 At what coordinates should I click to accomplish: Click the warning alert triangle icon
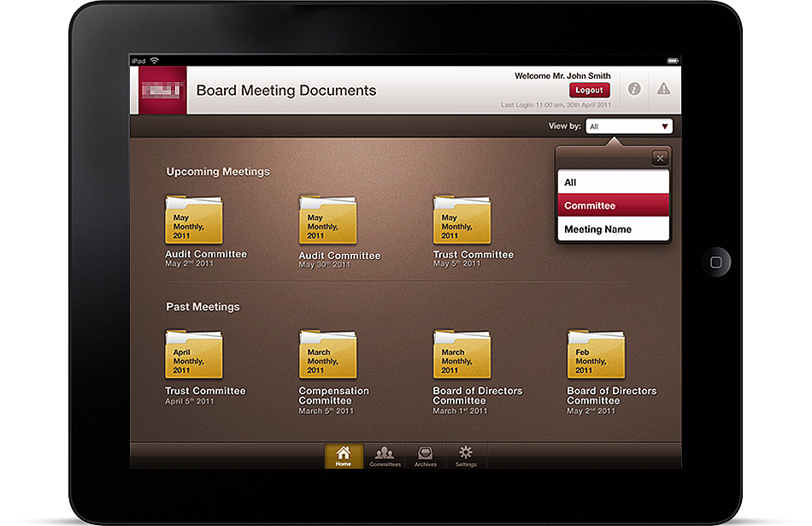[663, 89]
